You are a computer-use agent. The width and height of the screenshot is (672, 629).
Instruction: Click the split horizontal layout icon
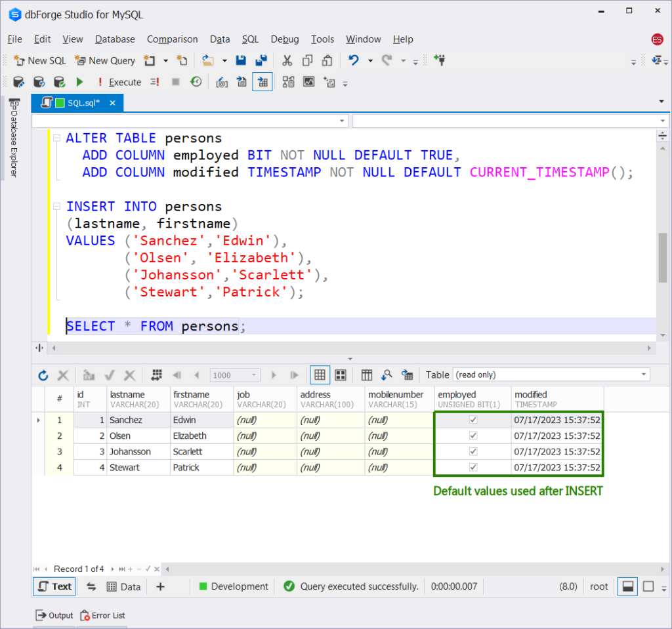point(628,586)
